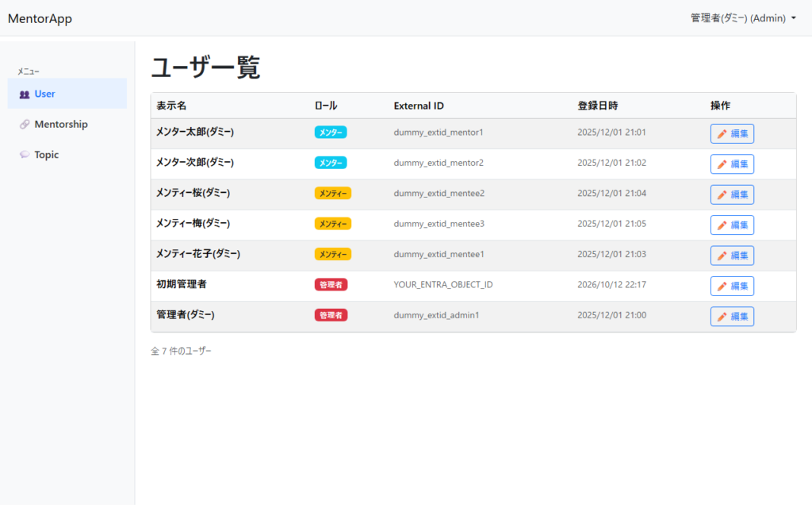Click the メンター badge for メンター太郎(ダミー)

(x=331, y=133)
